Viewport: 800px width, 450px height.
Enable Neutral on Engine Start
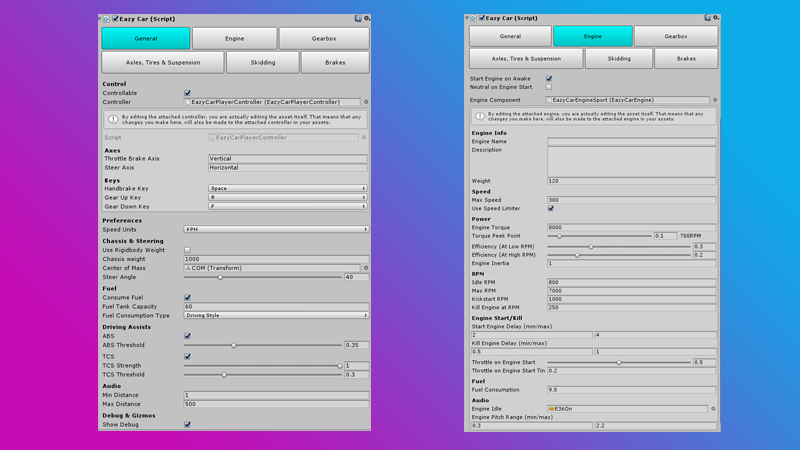tap(549, 87)
